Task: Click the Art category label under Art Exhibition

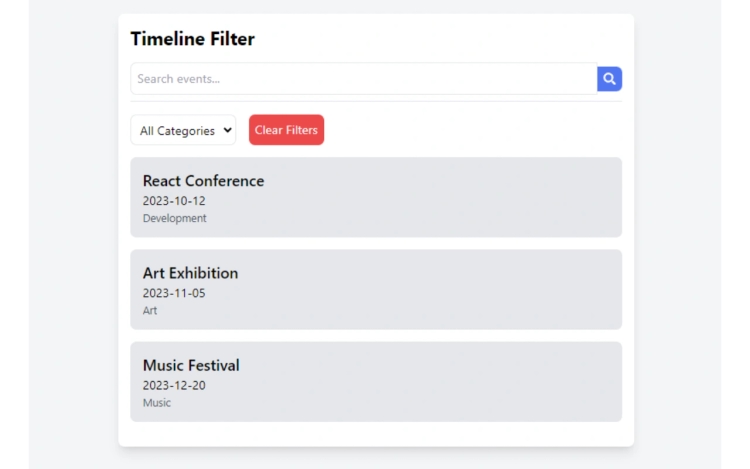Action: click(150, 310)
